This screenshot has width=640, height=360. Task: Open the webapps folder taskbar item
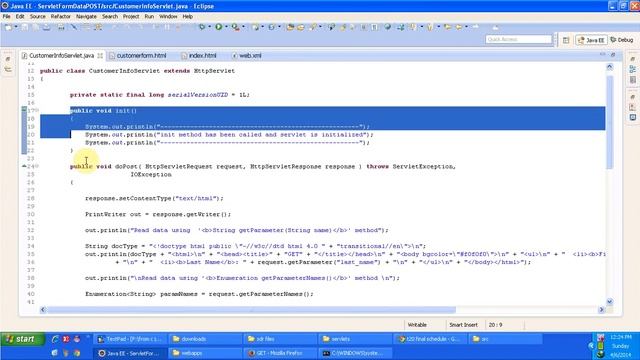[205, 353]
